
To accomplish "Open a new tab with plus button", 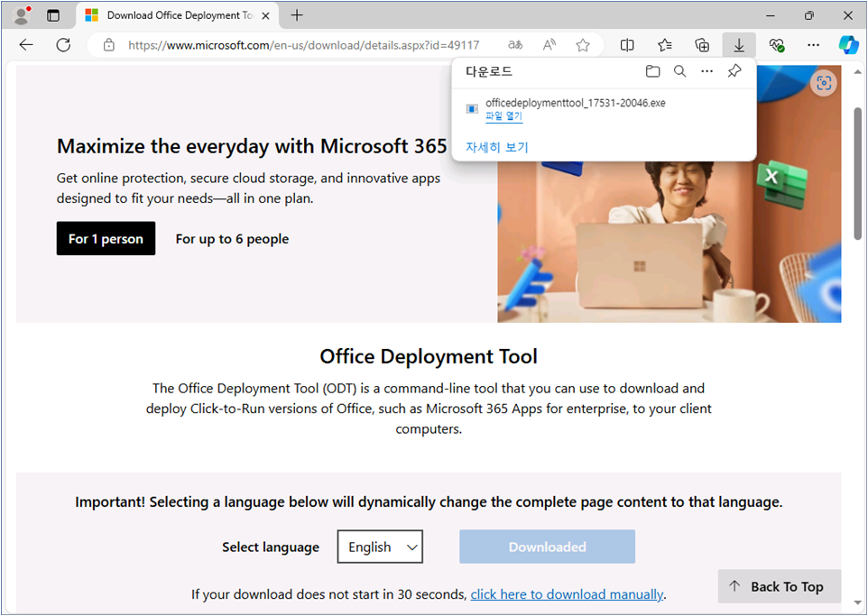I will coord(297,15).
